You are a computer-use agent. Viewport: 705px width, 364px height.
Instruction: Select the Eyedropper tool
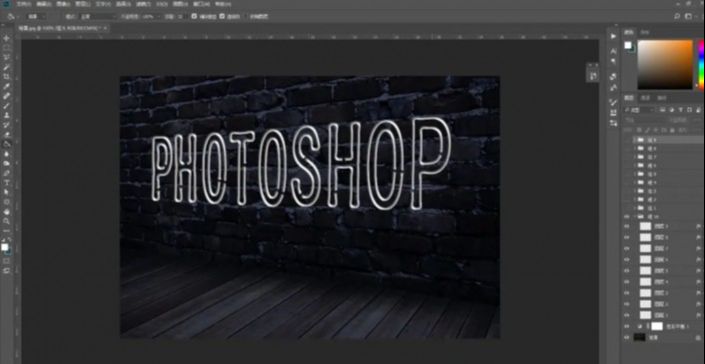pos(6,86)
